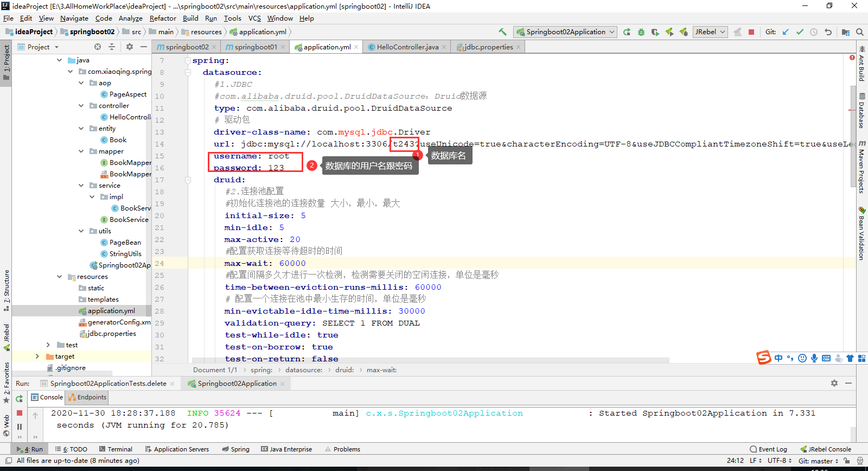Viewport: 868px width, 471px height.
Task: Fold the datasource block in gutter
Action: 188,72
